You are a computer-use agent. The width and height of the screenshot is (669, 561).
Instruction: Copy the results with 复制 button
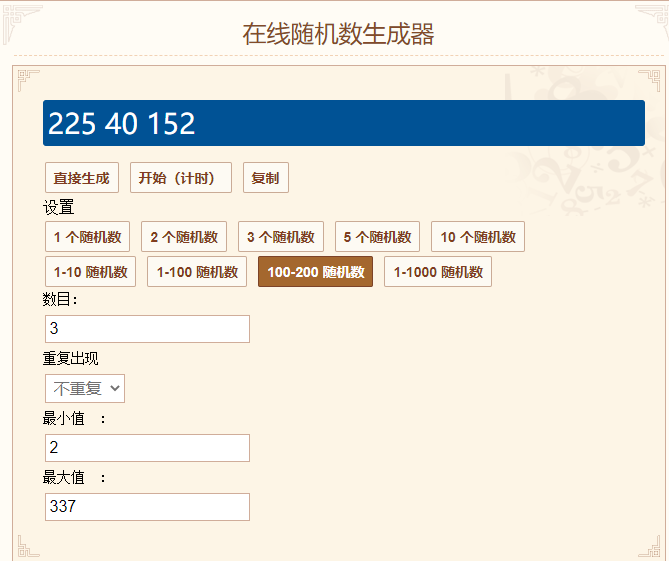tap(266, 177)
